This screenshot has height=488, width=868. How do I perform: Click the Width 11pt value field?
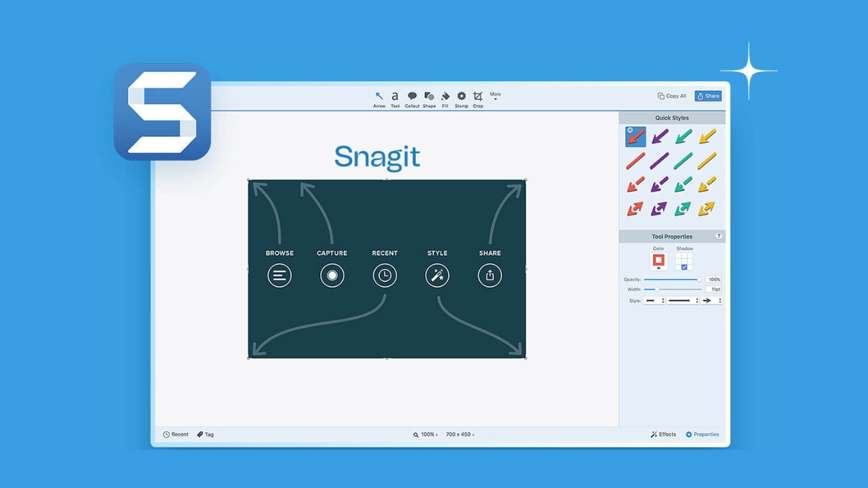click(713, 289)
